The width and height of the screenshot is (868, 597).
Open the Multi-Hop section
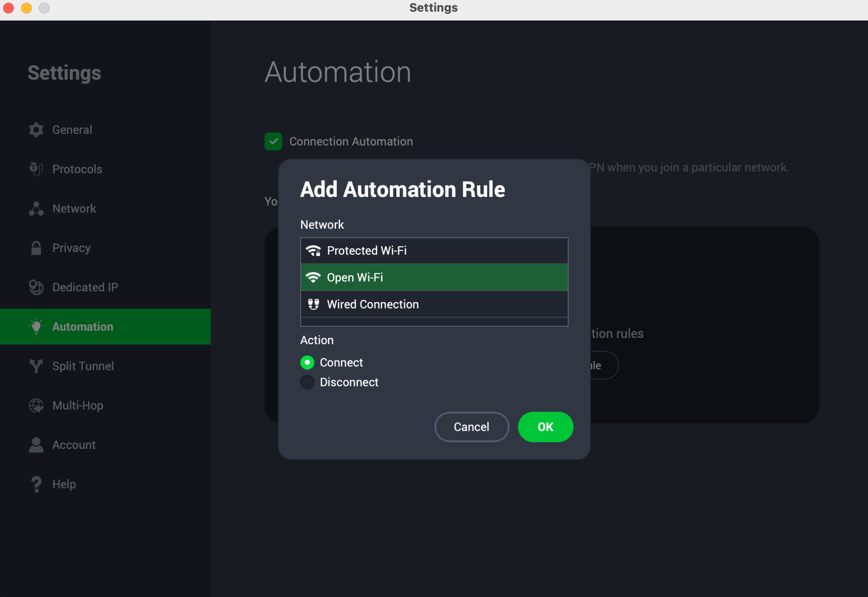(x=106, y=405)
